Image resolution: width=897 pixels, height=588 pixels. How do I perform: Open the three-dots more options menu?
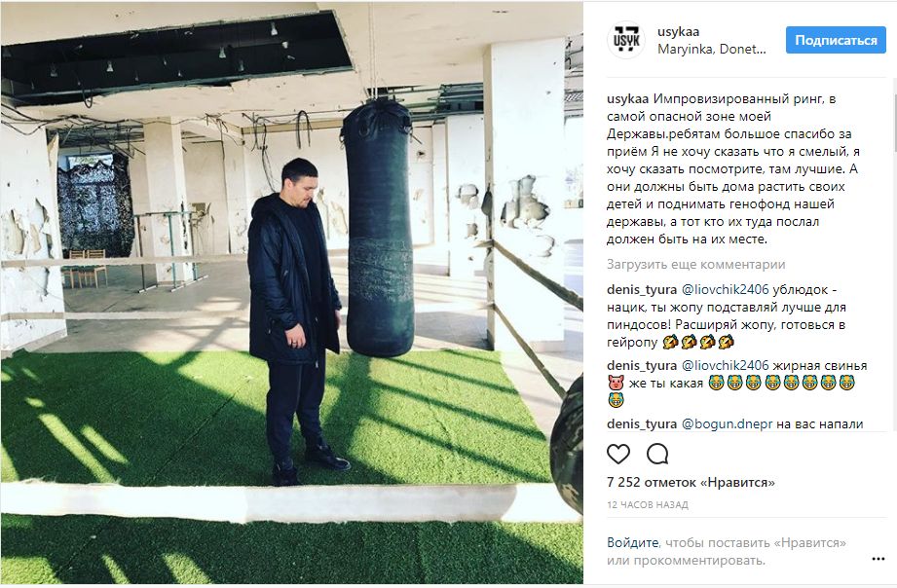pyautogui.click(x=878, y=559)
